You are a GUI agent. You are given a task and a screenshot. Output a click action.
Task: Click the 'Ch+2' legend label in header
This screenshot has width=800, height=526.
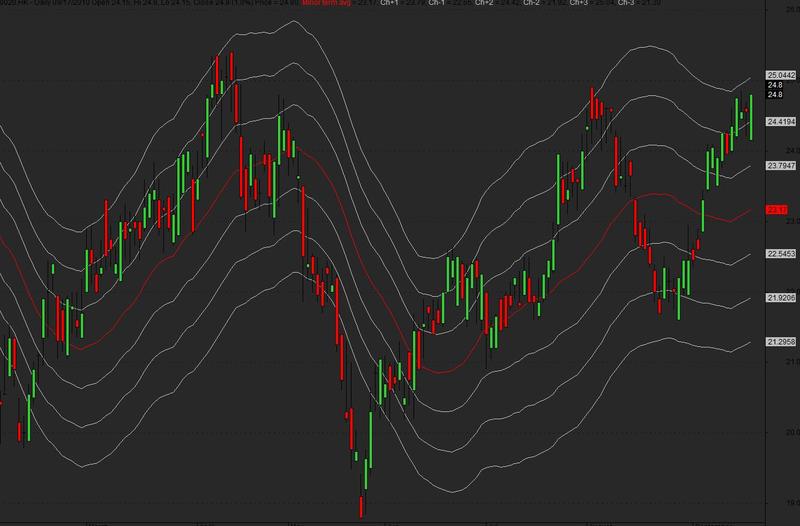[x=484, y=3]
